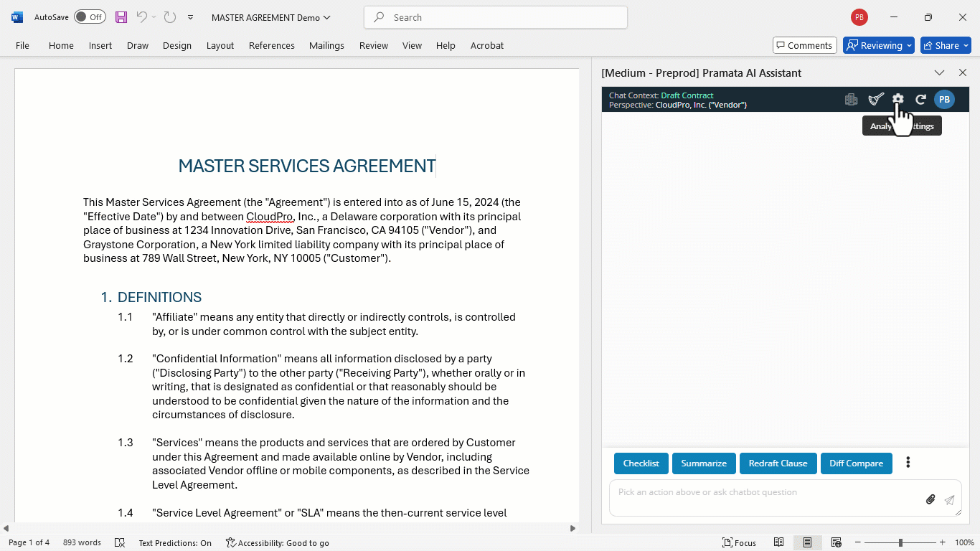Click the send message arrow icon
The height and width of the screenshot is (551, 980).
point(949,500)
